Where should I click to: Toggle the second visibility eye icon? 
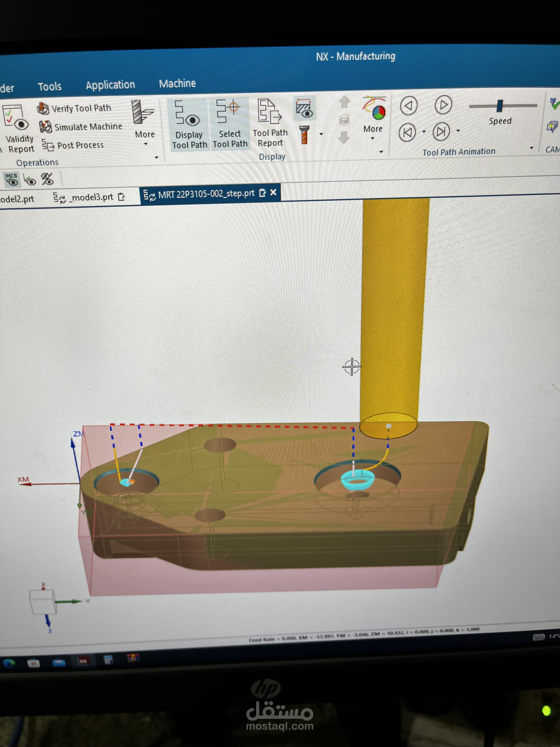click(x=30, y=181)
